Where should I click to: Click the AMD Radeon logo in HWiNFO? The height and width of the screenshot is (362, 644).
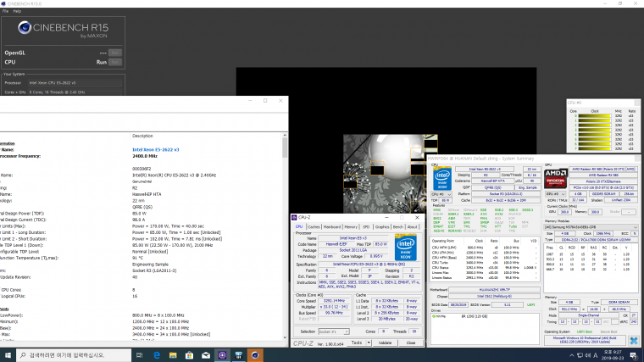(555, 178)
